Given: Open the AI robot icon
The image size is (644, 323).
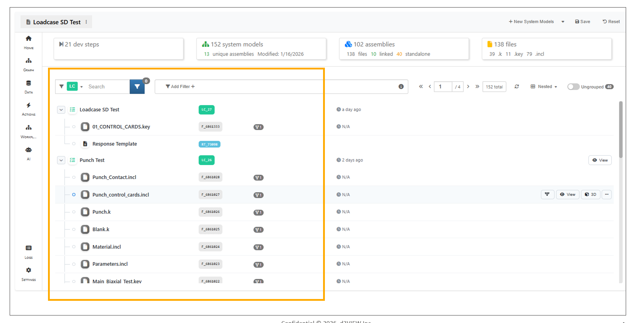Looking at the screenshot, I should click(29, 150).
